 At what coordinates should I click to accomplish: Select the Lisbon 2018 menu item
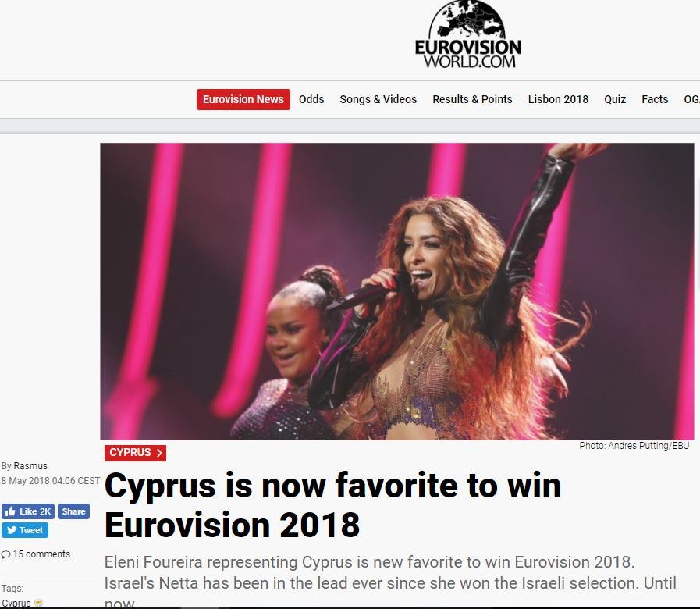(558, 99)
